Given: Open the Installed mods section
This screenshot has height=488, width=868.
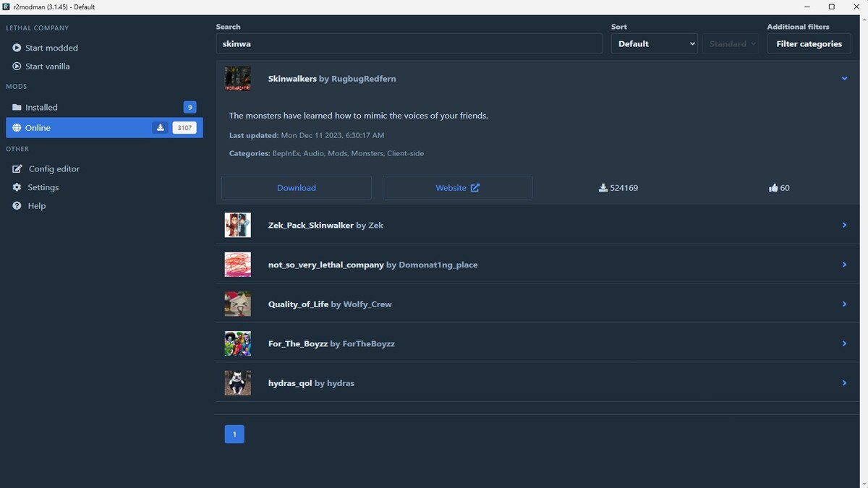Looking at the screenshot, I should click(x=42, y=108).
